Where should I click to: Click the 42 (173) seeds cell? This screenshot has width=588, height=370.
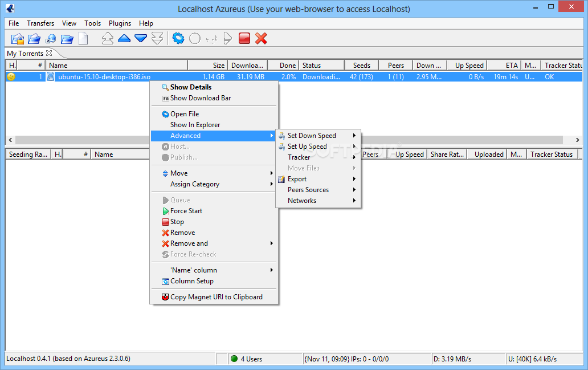[361, 77]
